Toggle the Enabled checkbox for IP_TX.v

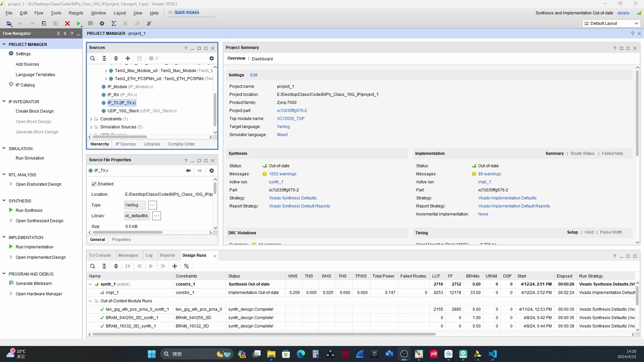click(94, 184)
